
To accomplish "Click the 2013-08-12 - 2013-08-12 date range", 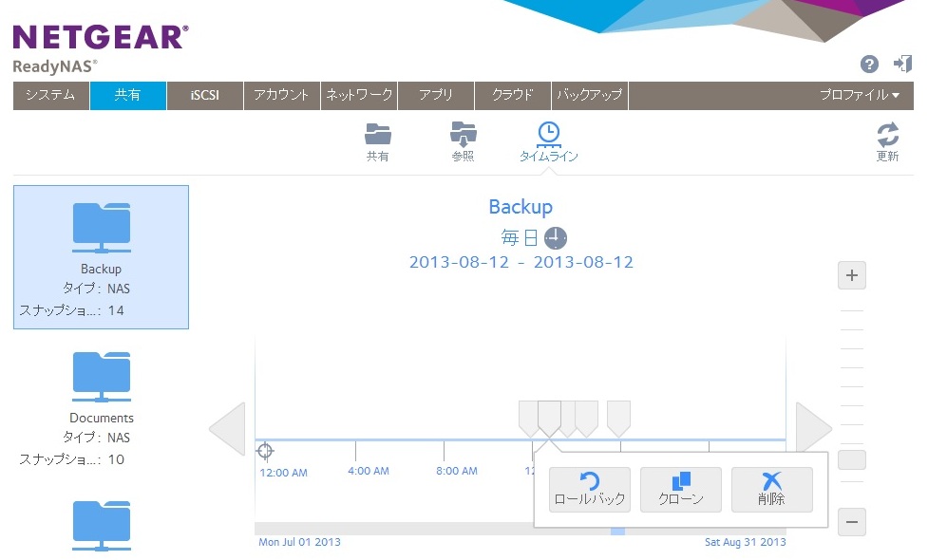I will pos(521,262).
